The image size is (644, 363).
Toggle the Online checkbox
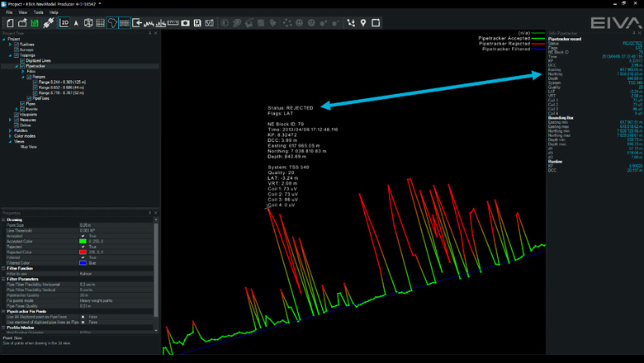point(17,125)
